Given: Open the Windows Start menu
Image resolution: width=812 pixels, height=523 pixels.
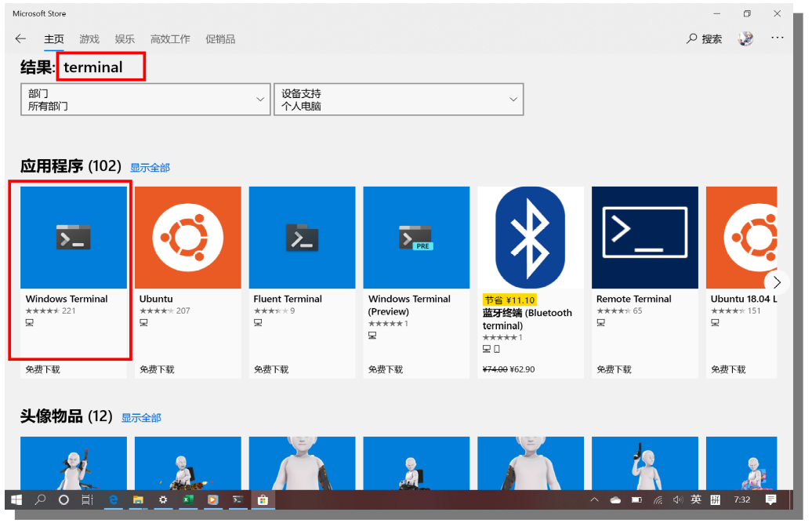Looking at the screenshot, I should point(16,499).
